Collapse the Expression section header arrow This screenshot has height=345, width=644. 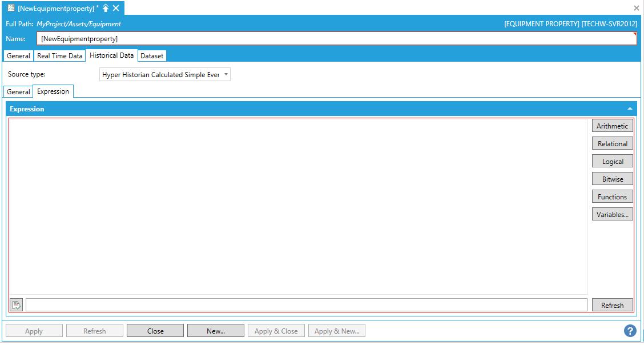630,109
